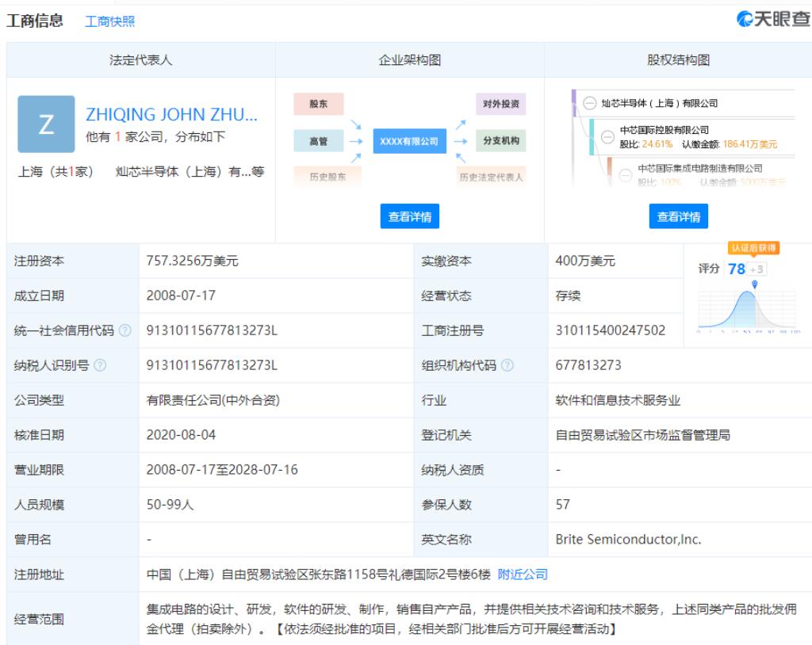Click the staff size value 50-99人

click(x=170, y=504)
